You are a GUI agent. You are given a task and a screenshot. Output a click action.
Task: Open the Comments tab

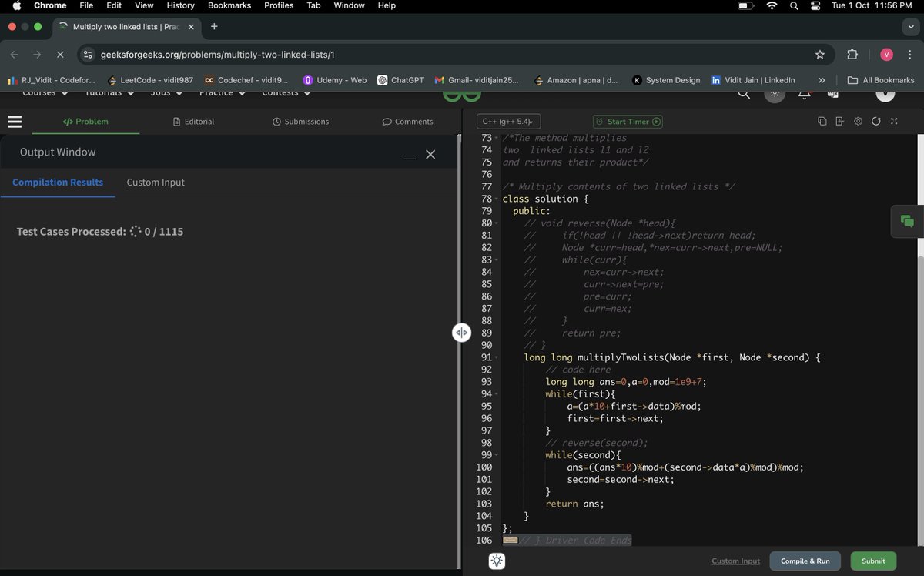407,122
